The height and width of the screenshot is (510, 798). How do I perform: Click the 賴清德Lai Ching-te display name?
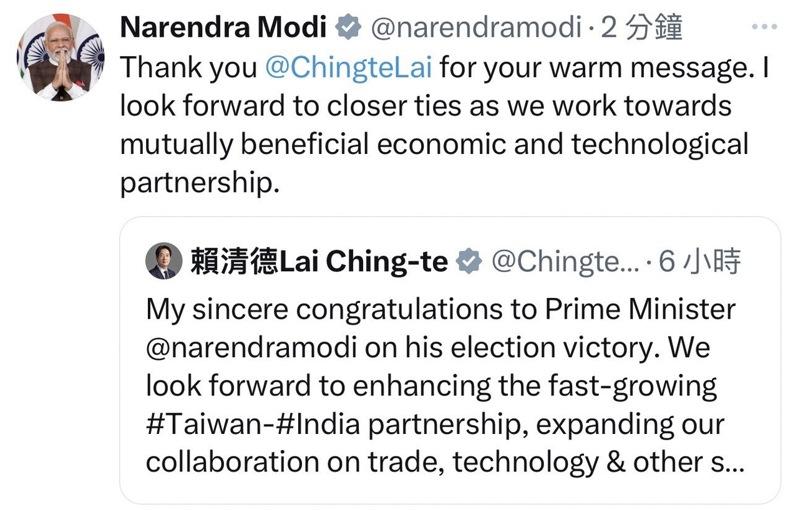319,262
